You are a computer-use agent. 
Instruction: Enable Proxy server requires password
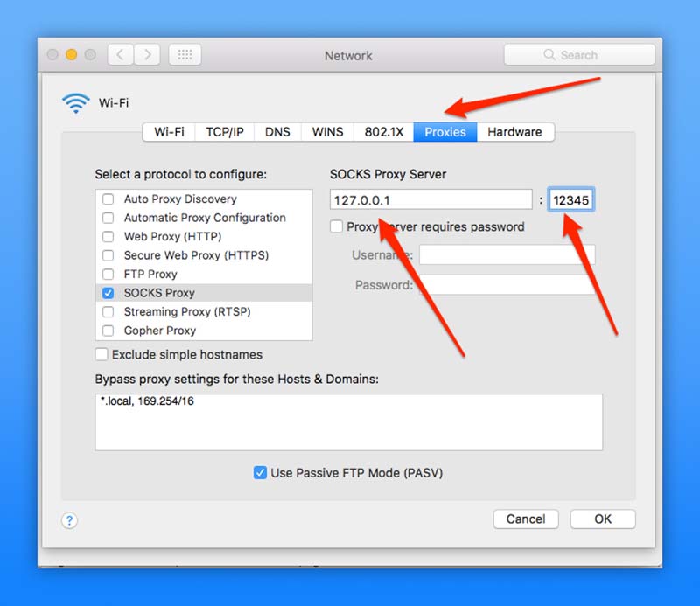coord(335,226)
